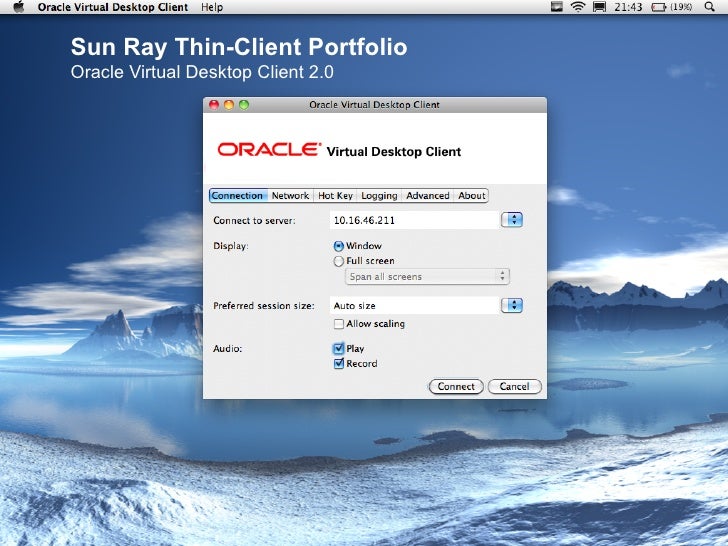
Task: Click the Display label
Action: click(x=231, y=246)
